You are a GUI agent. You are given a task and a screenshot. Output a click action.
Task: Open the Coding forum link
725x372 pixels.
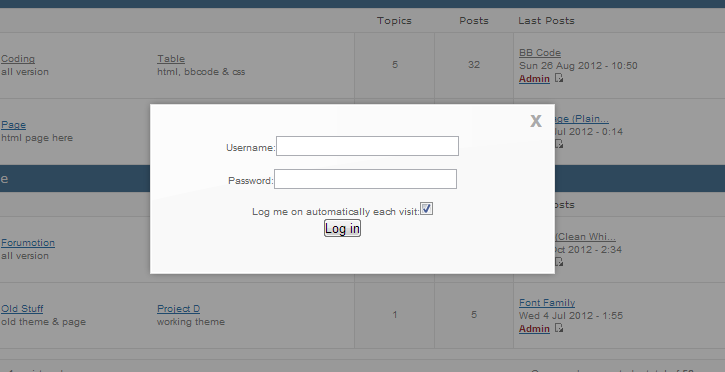[x=18, y=59]
